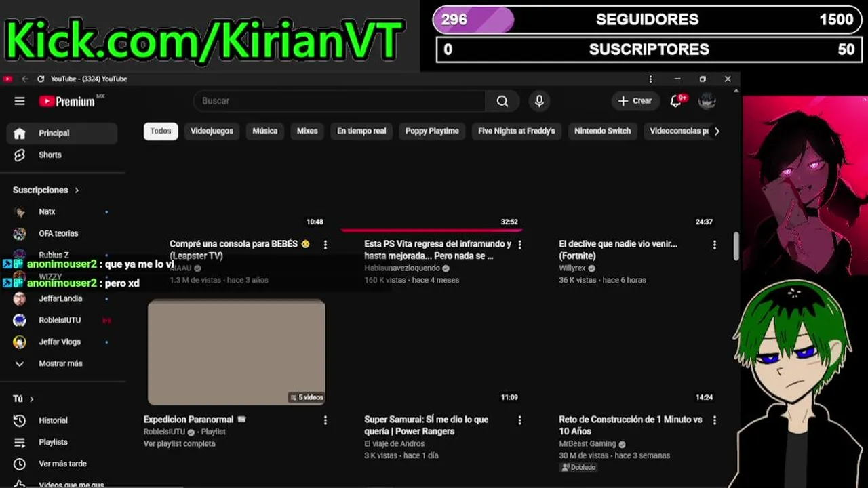868x488 pixels.
Task: Open video El declive que nadie vio venir
Action: click(x=618, y=249)
